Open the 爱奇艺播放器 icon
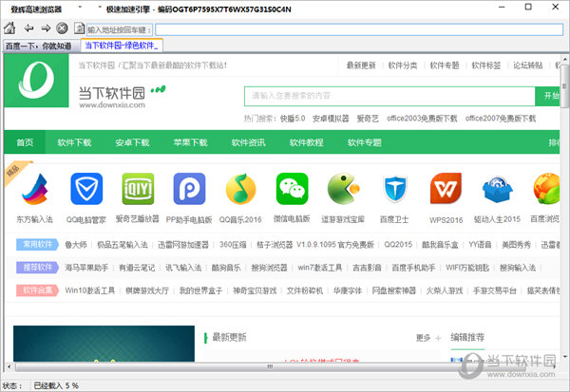This screenshot has height=392, width=570. tap(138, 189)
